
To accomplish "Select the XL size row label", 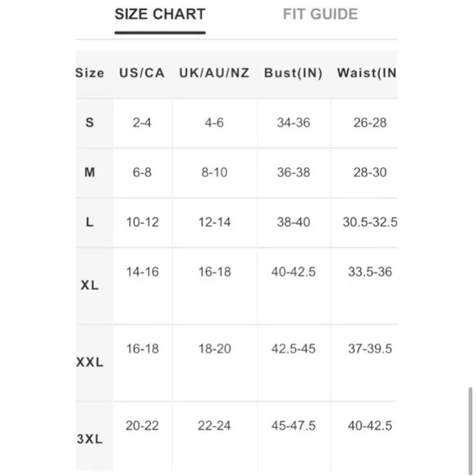I will [89, 286].
